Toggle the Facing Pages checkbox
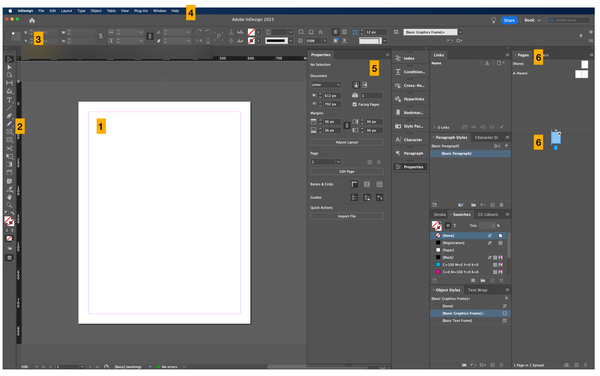This screenshot has height=376, width=600. pos(354,104)
